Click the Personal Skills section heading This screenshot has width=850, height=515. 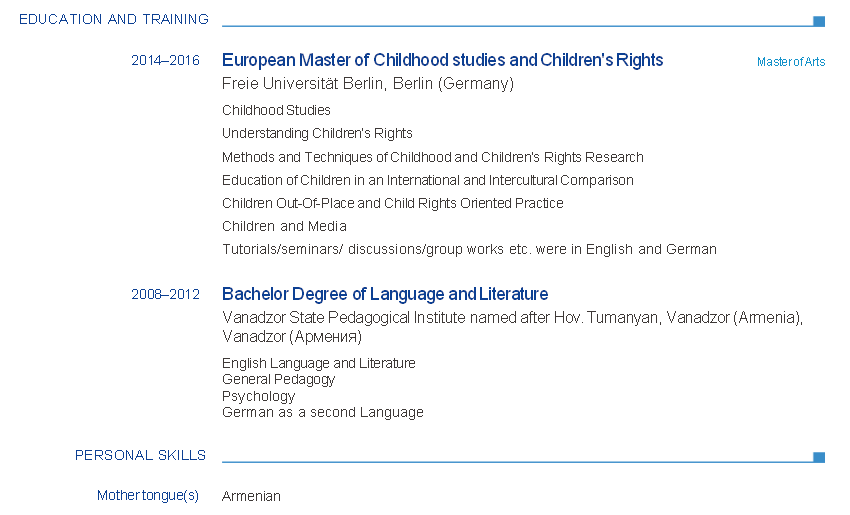coord(140,455)
